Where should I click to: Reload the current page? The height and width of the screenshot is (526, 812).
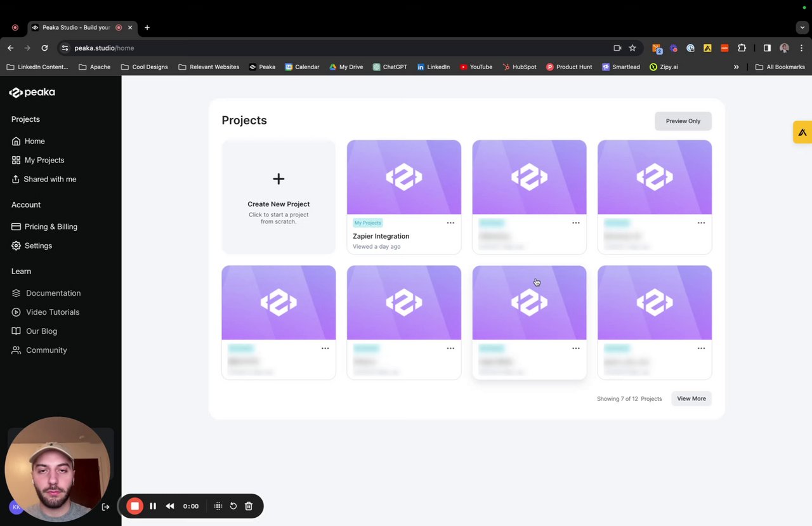(44, 48)
